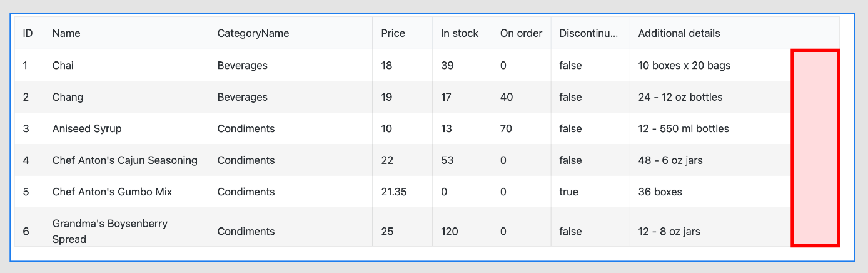Screen dimensions: 868x273
Task: Select the discontinued 'true' cell
Action: click(x=568, y=192)
